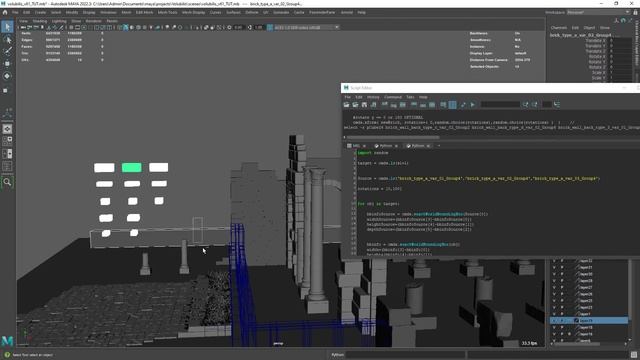Open the Object menu in the Channel Box
This screenshot has height=360, width=640.
589,28
